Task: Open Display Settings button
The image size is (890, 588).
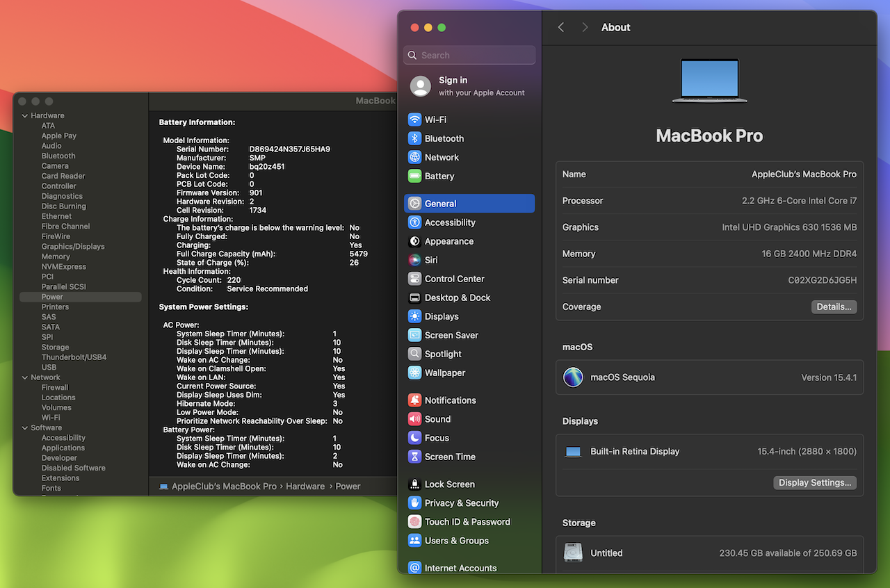Action: tap(815, 482)
